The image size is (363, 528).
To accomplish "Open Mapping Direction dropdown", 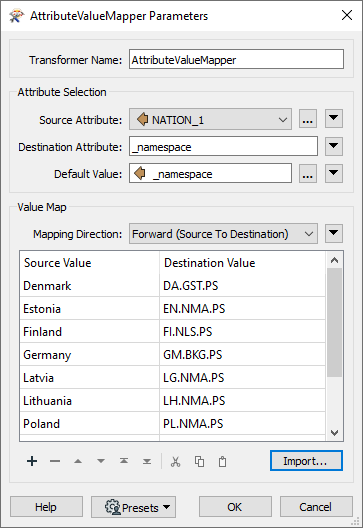I will (223, 234).
